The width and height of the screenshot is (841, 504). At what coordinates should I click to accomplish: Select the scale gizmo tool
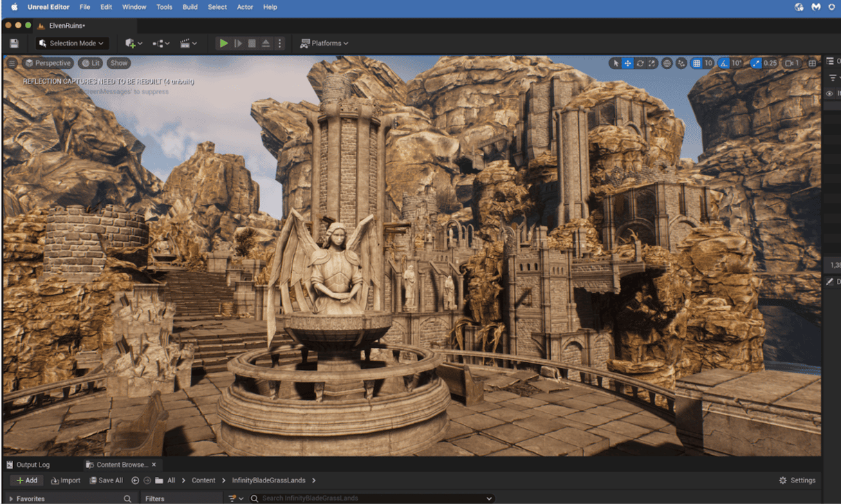pyautogui.click(x=651, y=64)
